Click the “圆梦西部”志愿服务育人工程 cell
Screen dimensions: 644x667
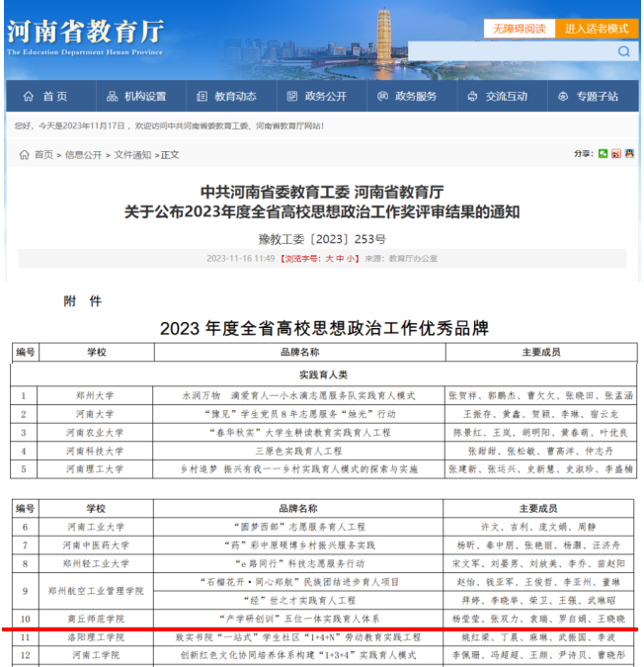(298, 527)
